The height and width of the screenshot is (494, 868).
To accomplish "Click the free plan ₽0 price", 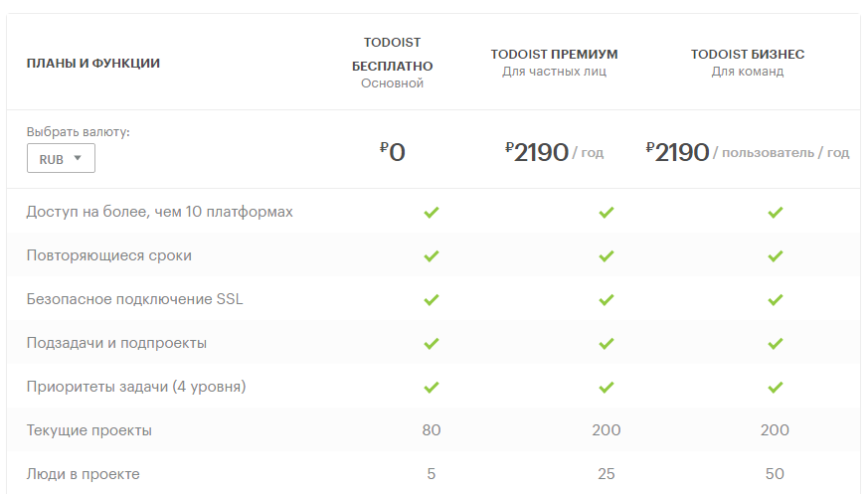I will (393, 152).
